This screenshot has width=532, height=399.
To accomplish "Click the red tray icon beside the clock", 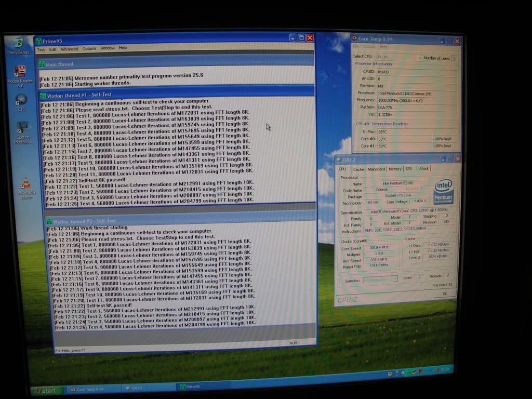I will [436, 370].
